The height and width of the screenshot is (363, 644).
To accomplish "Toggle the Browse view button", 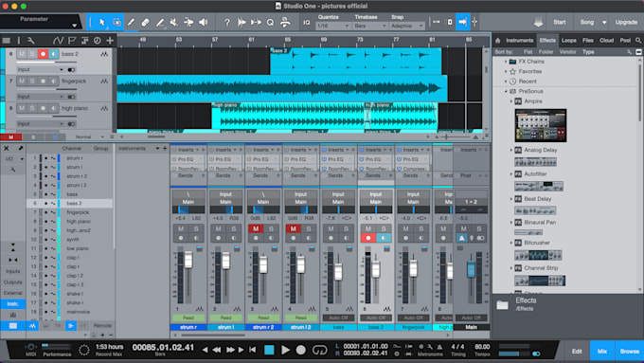I will 629,351.
